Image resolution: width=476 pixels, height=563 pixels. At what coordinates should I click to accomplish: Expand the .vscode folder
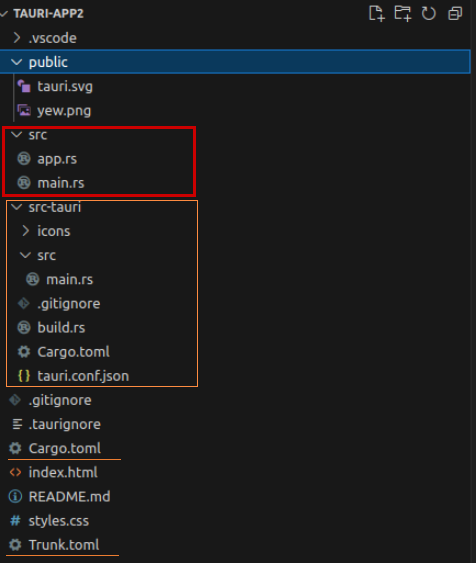point(17,38)
